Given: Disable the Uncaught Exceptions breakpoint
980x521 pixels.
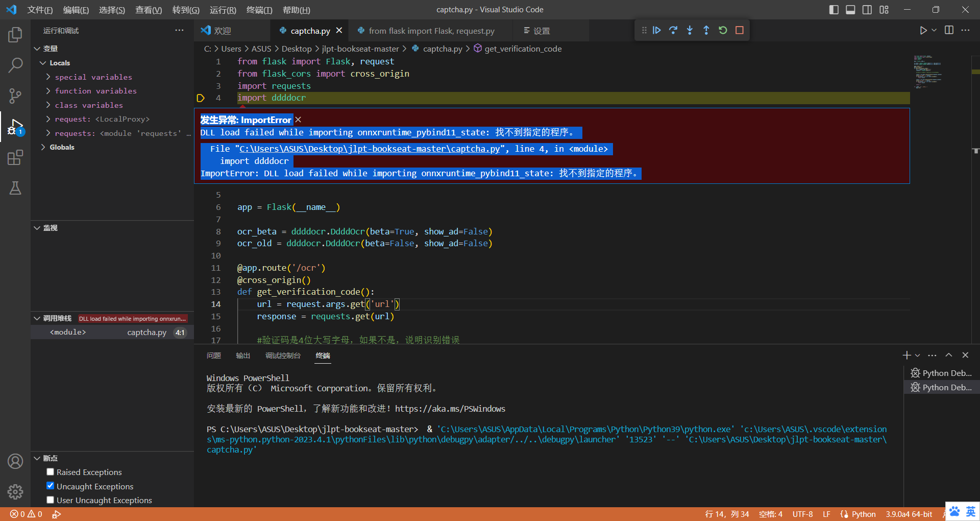Looking at the screenshot, I should click(50, 486).
